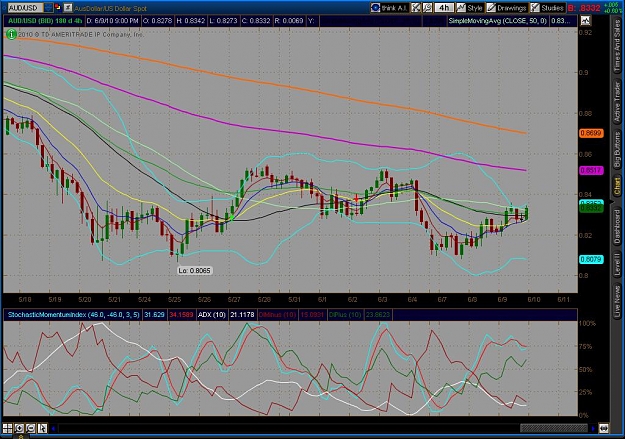Switch to Big Buttons side tab
625x439 pixels.
617,149
